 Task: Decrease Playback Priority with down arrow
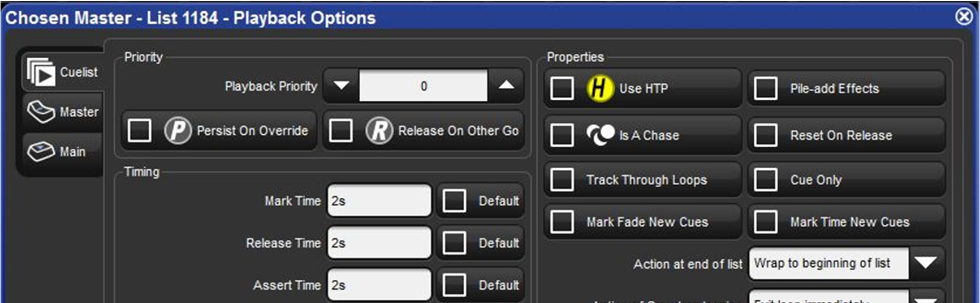coord(341,86)
